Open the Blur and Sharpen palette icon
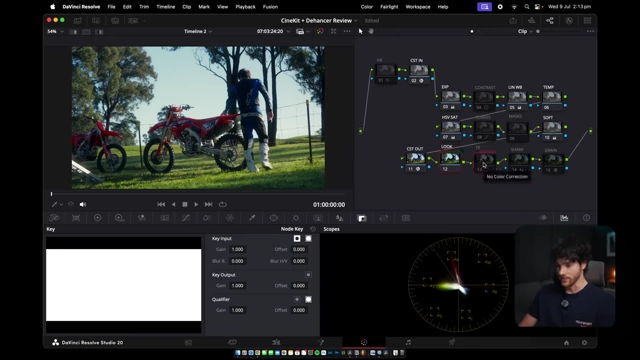 (x=340, y=218)
